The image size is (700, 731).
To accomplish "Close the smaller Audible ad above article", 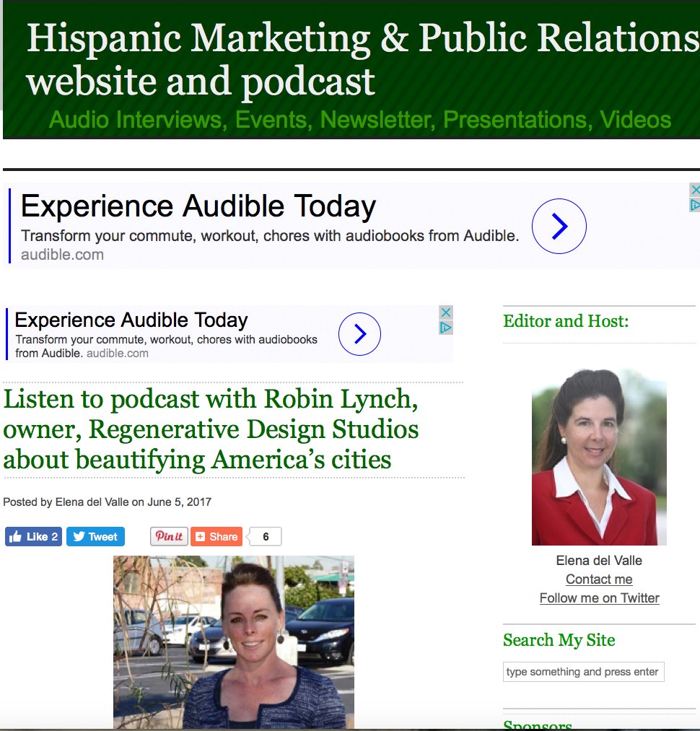I will point(446,312).
